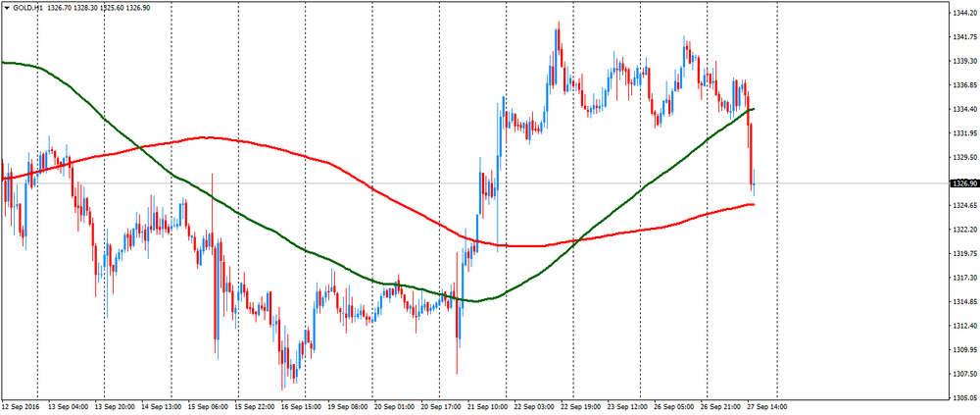980x415 pixels.
Task: Click the 27 Sep 14:00 time label
Action: pos(766,406)
